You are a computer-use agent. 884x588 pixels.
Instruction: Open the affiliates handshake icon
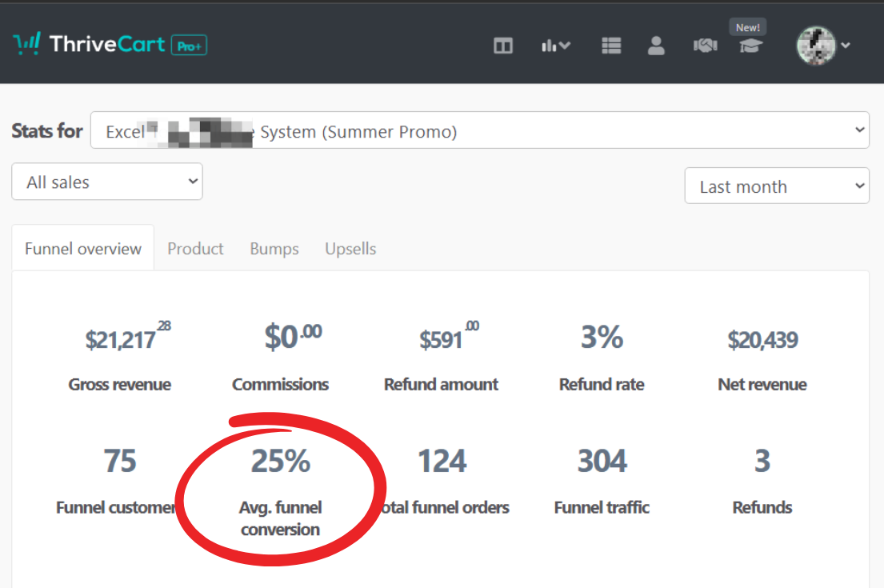pyautogui.click(x=706, y=46)
